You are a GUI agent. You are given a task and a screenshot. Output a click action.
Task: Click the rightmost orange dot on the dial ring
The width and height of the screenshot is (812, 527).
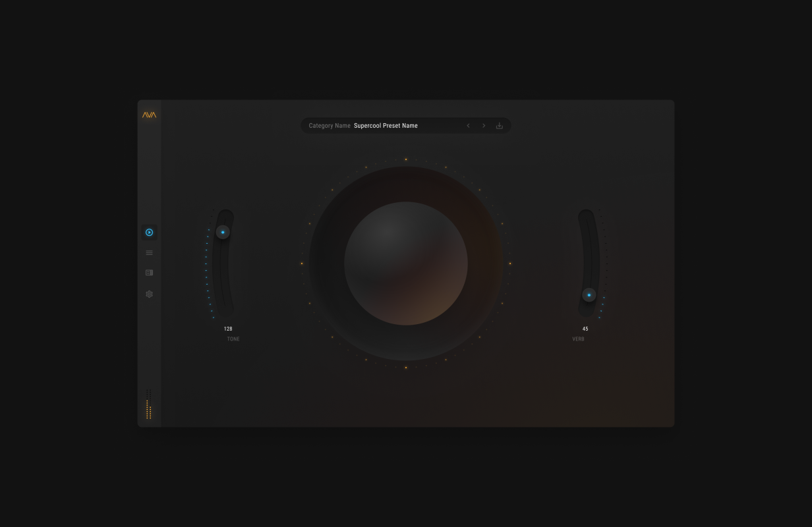(x=510, y=263)
